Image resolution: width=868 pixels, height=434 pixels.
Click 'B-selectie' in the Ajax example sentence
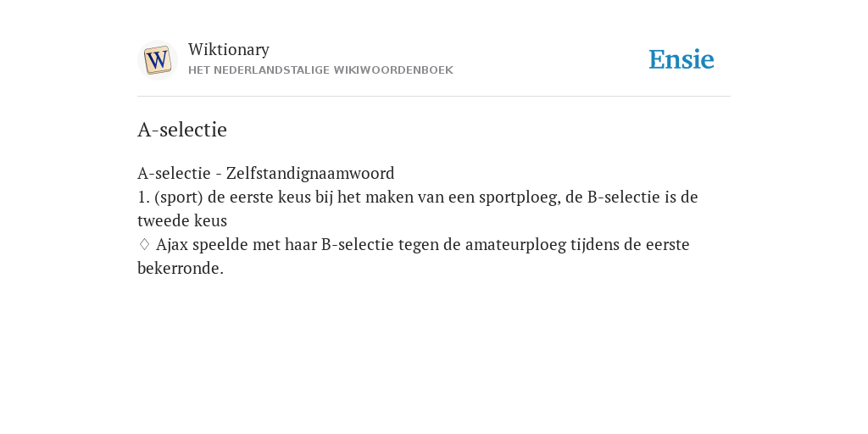pos(357,245)
